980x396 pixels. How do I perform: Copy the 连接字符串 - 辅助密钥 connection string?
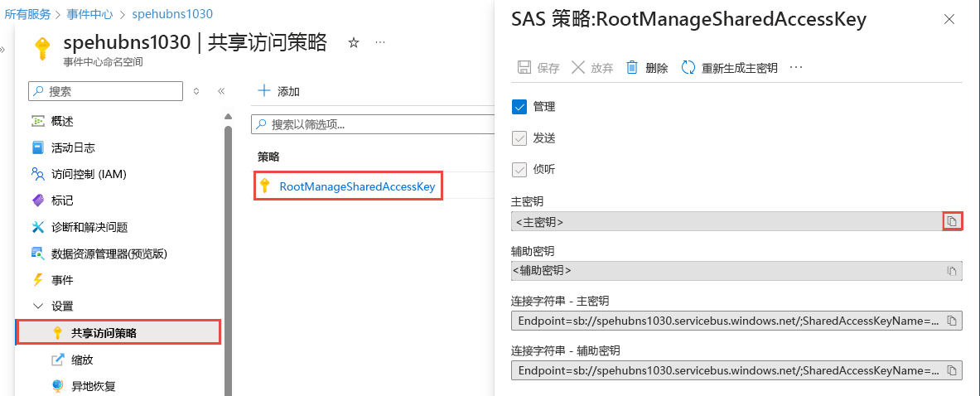(952, 369)
